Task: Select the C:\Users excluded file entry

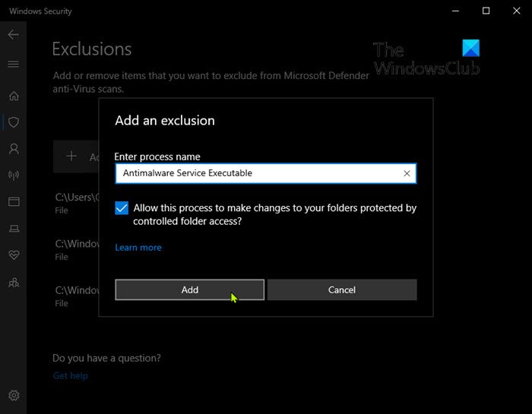Action: [77, 203]
